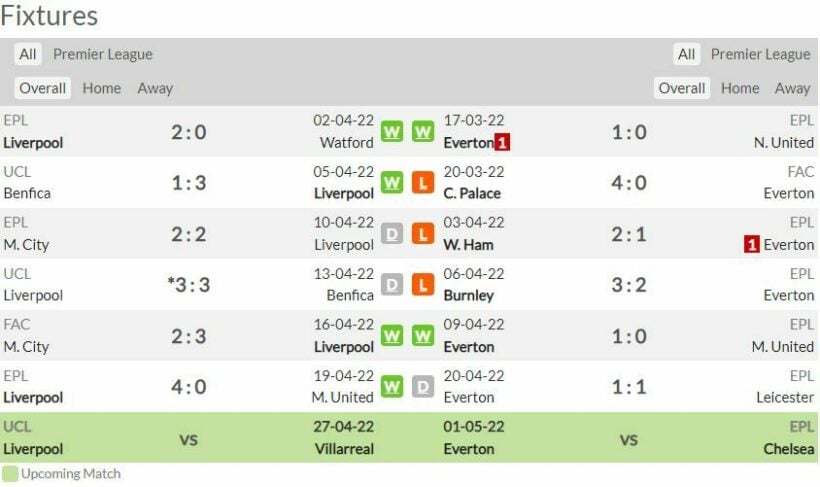
Task: Click the Fixtures heading
Action: click(50, 16)
